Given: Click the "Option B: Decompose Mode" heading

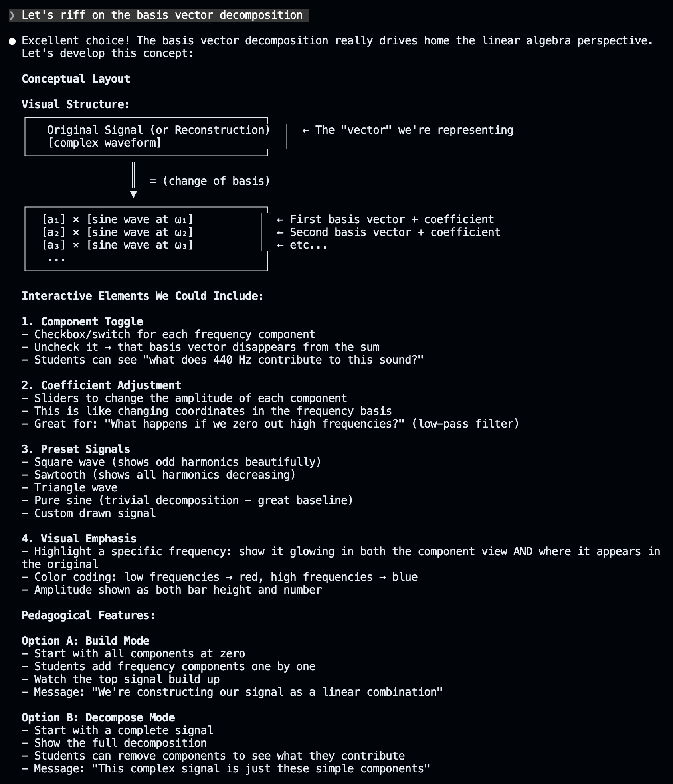Looking at the screenshot, I should click(98, 718).
